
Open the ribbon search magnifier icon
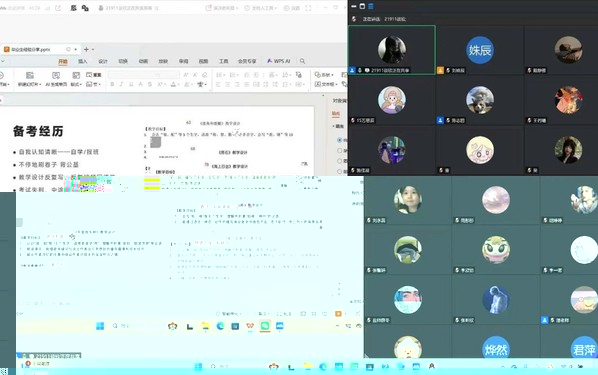click(302, 61)
